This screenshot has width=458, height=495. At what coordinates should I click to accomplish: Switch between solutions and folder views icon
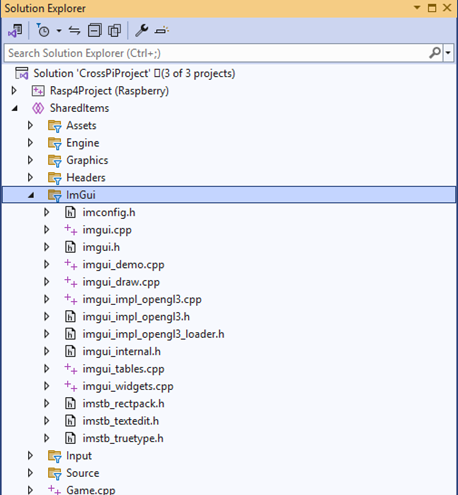(15, 31)
